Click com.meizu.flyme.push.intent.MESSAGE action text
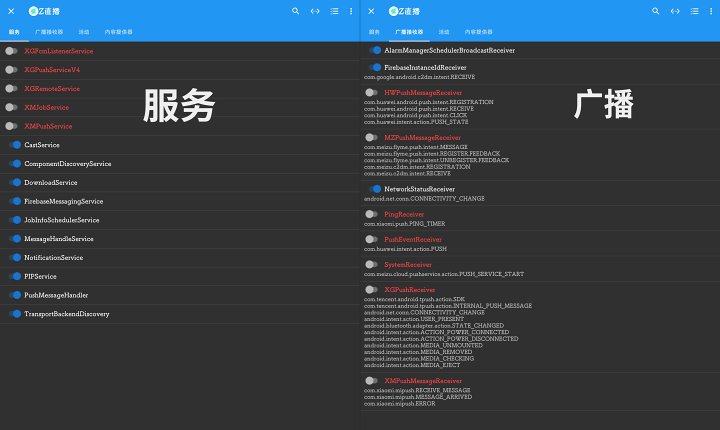 tap(416, 147)
